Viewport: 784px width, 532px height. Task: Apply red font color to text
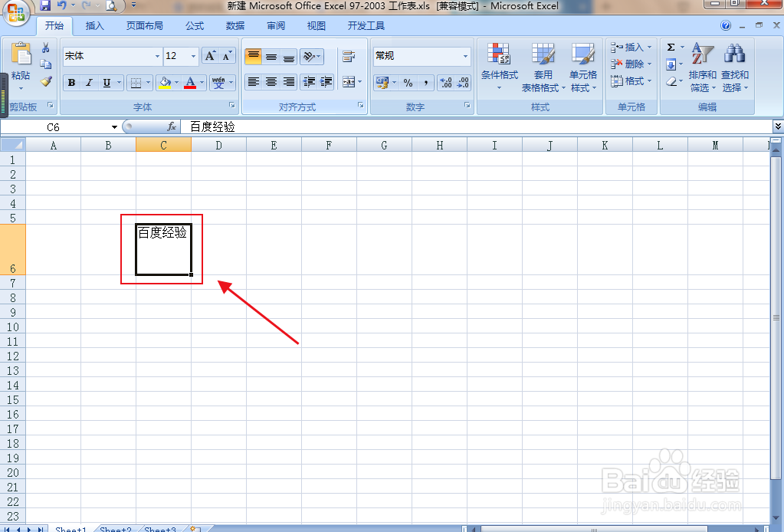(x=190, y=83)
